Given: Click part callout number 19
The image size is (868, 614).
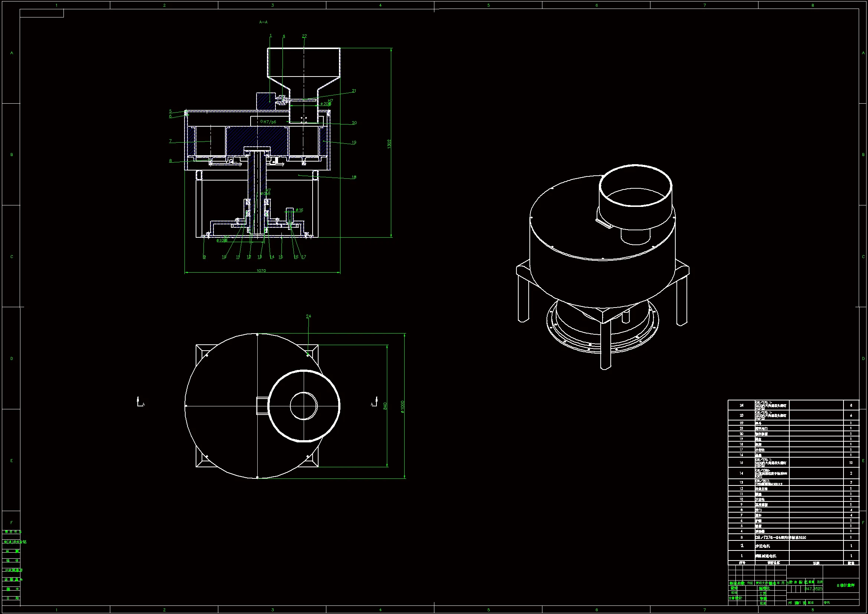Looking at the screenshot, I should click(x=354, y=143).
